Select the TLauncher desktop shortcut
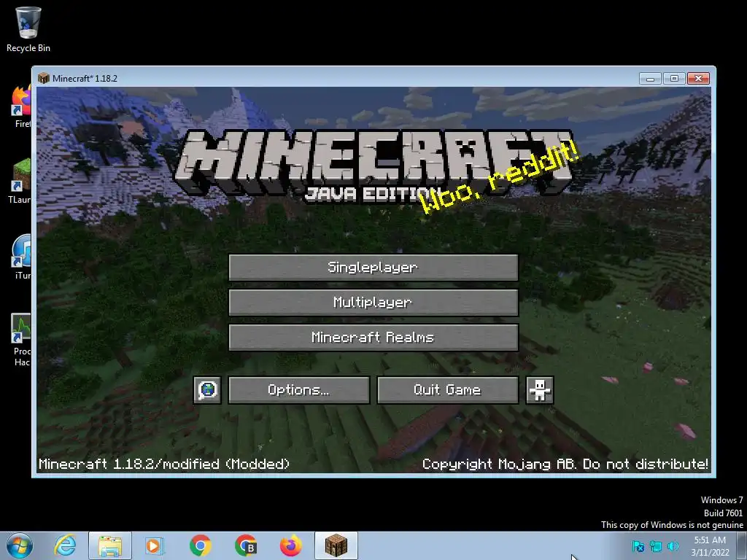Viewport: 747px width, 560px height. 20,181
